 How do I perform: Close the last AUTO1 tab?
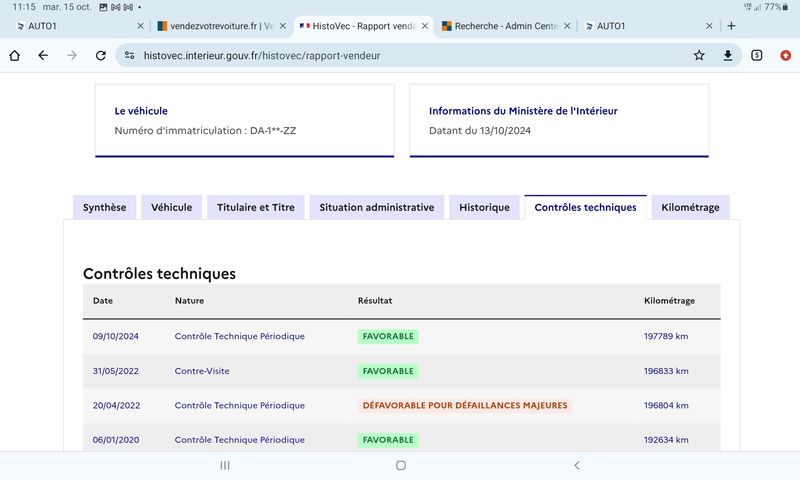(x=709, y=26)
